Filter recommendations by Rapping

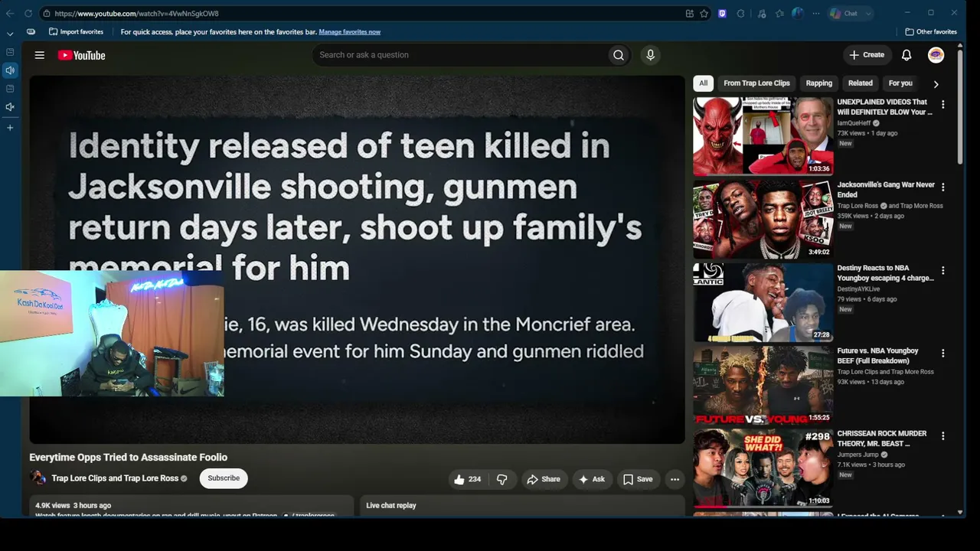(x=818, y=83)
